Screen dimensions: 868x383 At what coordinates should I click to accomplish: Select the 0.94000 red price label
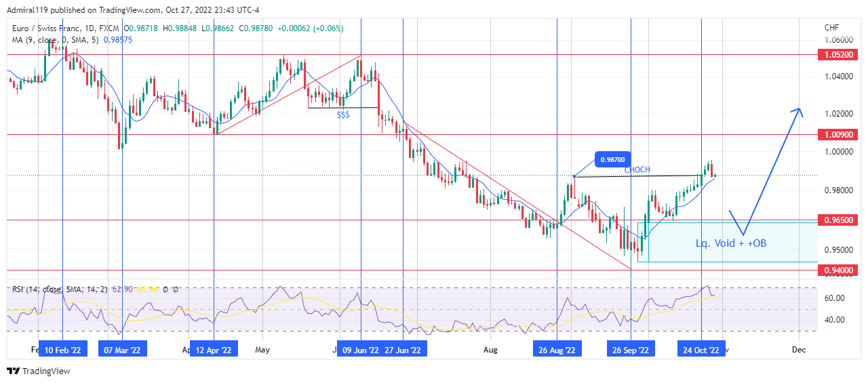tap(838, 270)
